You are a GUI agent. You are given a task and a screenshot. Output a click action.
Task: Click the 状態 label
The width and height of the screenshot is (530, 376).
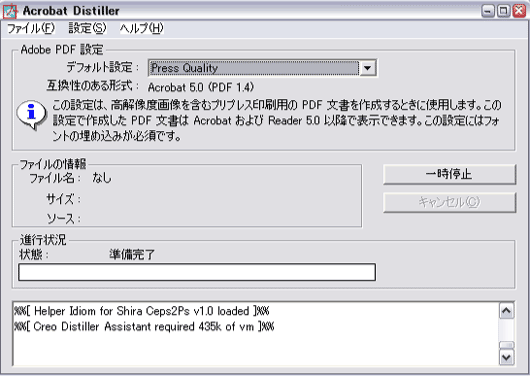tap(34, 254)
